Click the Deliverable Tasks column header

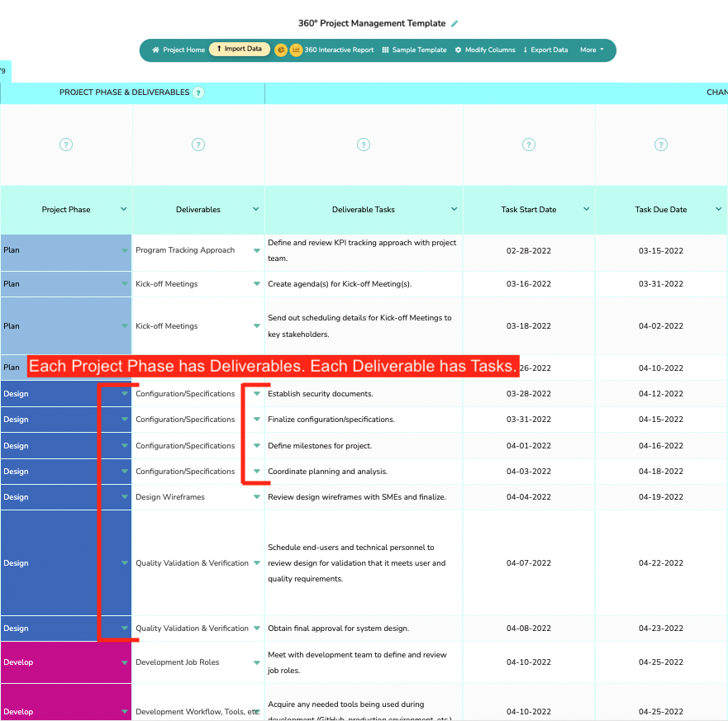pyautogui.click(x=364, y=210)
